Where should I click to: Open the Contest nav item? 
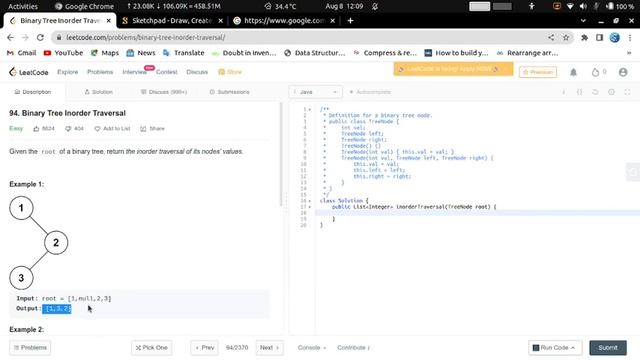pos(167,72)
